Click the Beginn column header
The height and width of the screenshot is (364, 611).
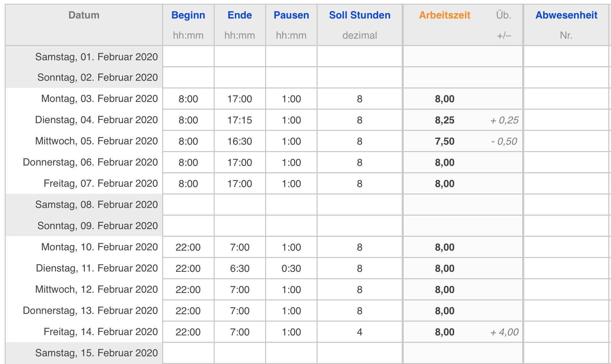coord(188,15)
